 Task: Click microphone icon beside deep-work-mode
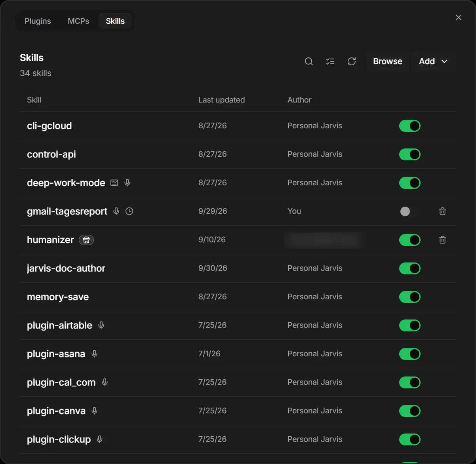tap(128, 183)
